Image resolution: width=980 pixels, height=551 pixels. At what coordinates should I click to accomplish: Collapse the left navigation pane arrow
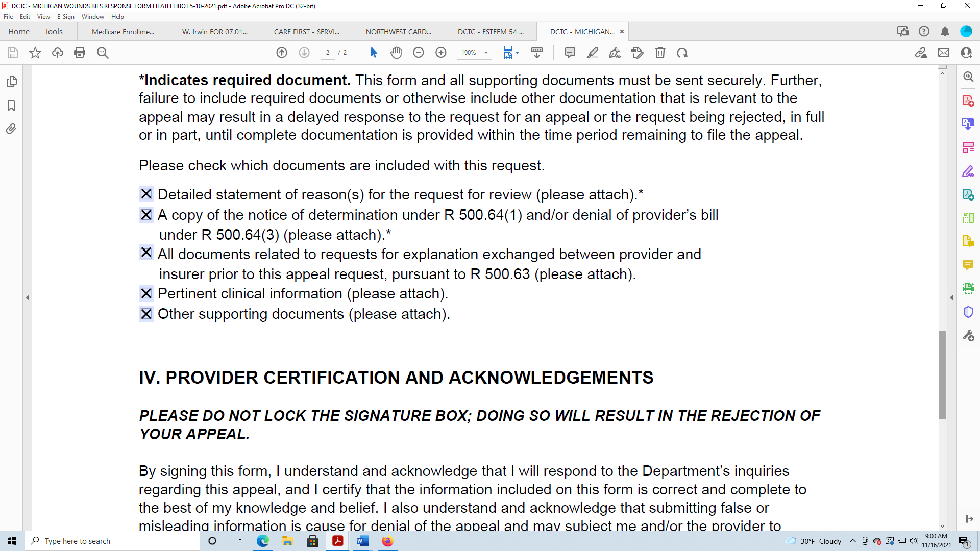pyautogui.click(x=28, y=297)
